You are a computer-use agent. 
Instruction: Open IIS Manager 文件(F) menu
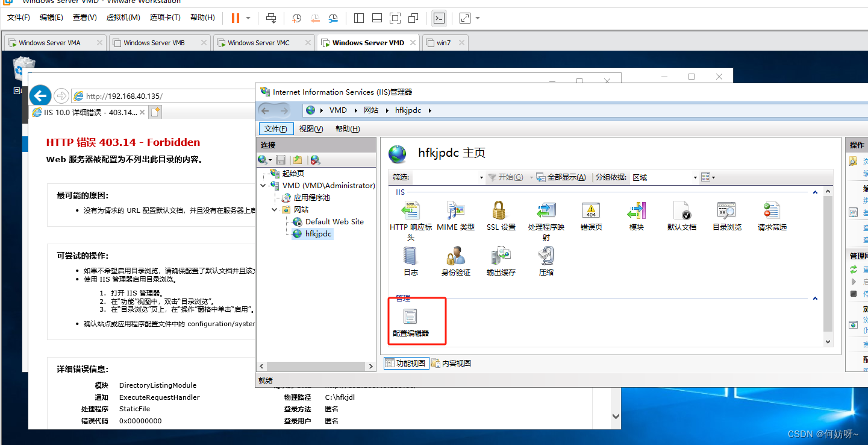[x=276, y=129]
